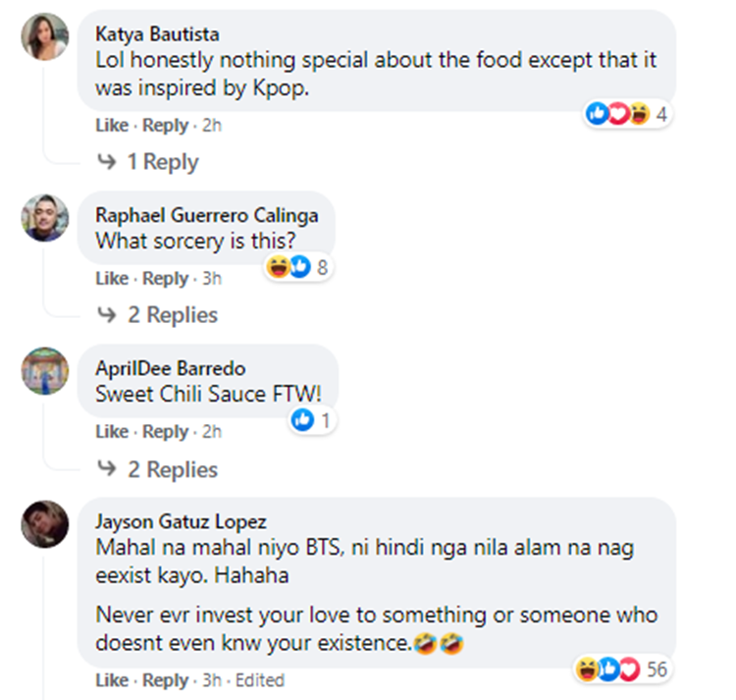Open the 3h timestamp on Jayson's comment
This screenshot has width=736, height=700.
(211, 680)
